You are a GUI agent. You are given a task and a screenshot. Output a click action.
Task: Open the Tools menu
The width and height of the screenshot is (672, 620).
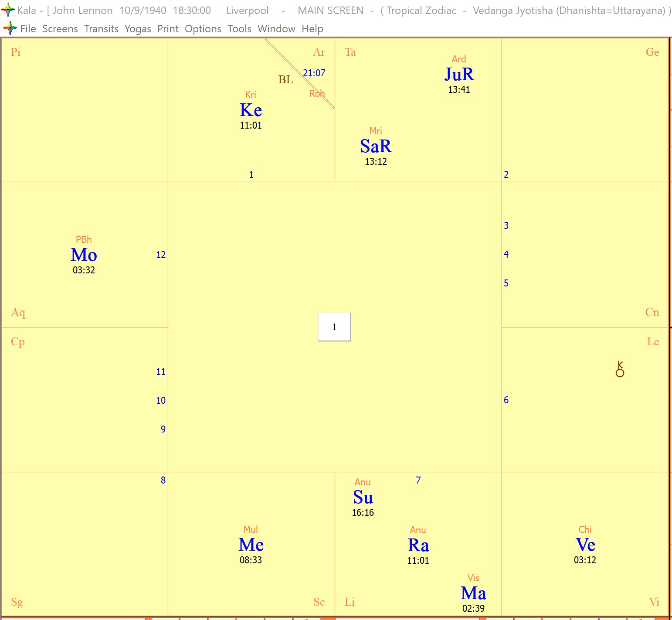239,29
